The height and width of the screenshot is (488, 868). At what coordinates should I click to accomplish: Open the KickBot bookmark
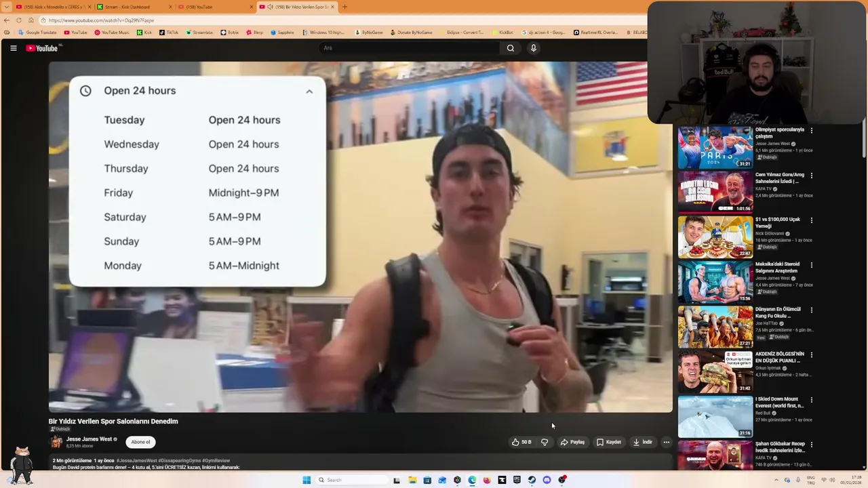502,33
